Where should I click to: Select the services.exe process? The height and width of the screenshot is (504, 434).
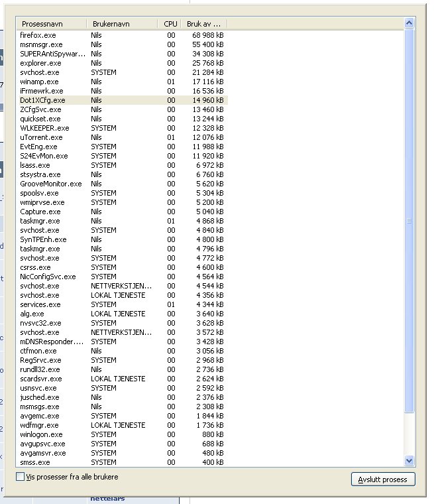(122, 304)
